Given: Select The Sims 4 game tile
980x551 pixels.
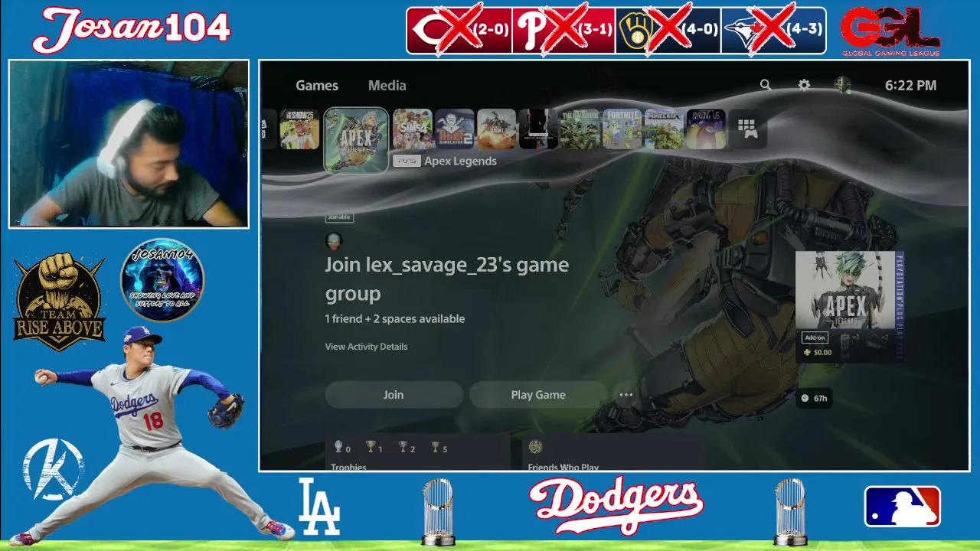Looking at the screenshot, I should (x=413, y=129).
